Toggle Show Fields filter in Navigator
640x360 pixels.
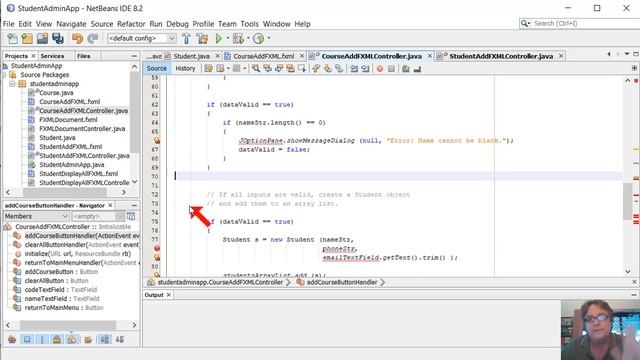27,339
